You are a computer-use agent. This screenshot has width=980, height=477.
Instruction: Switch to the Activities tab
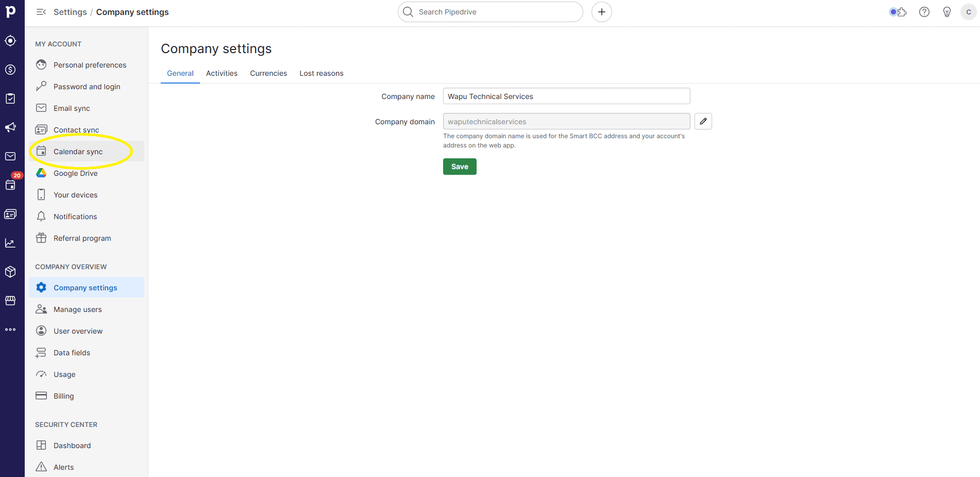(x=222, y=73)
